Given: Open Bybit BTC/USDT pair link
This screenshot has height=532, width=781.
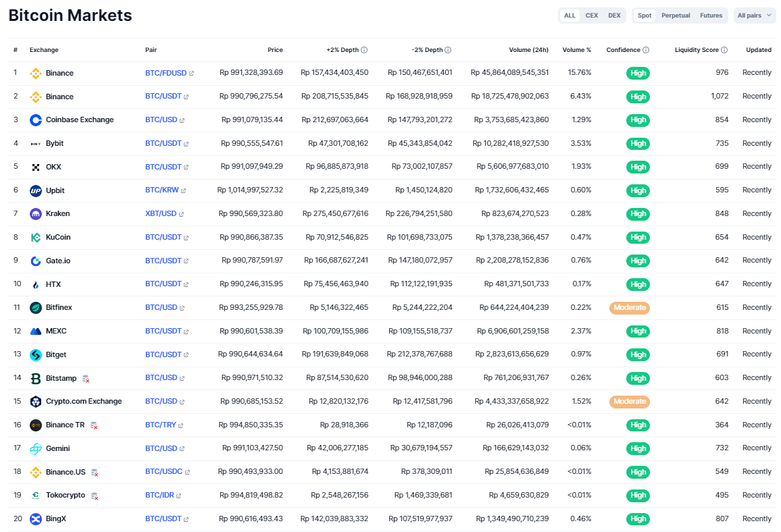Looking at the screenshot, I should [167, 143].
